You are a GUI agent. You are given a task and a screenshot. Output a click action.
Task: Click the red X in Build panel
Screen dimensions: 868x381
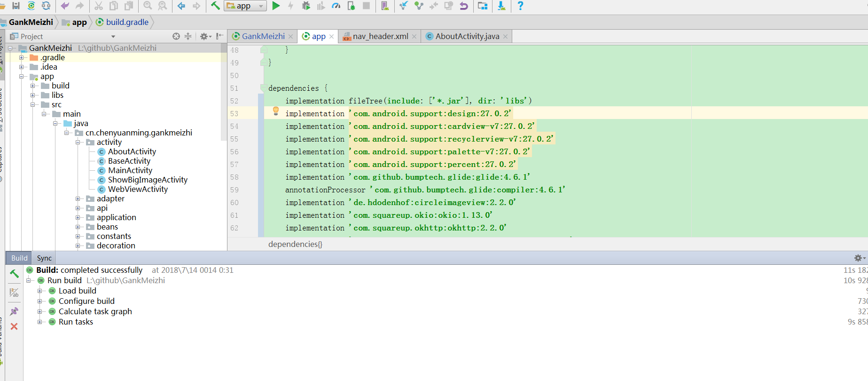click(x=14, y=326)
